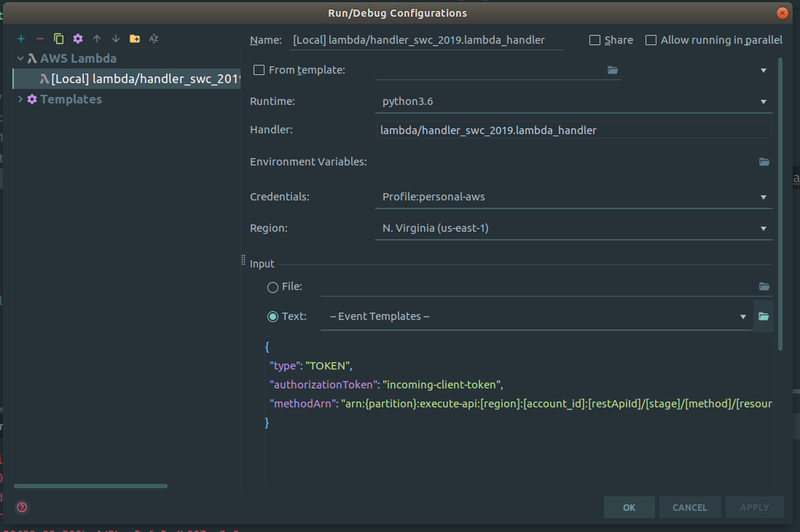The height and width of the screenshot is (532, 800).
Task: Create new folder for configurations
Action: tap(135, 39)
